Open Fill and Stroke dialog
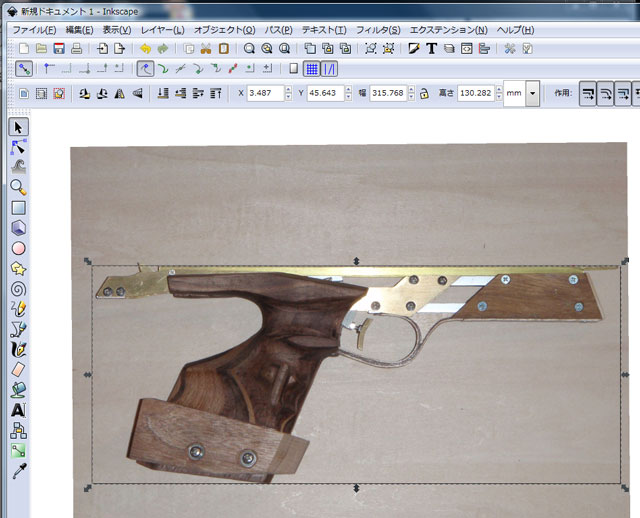Image resolution: width=640 pixels, height=518 pixels. 414,49
